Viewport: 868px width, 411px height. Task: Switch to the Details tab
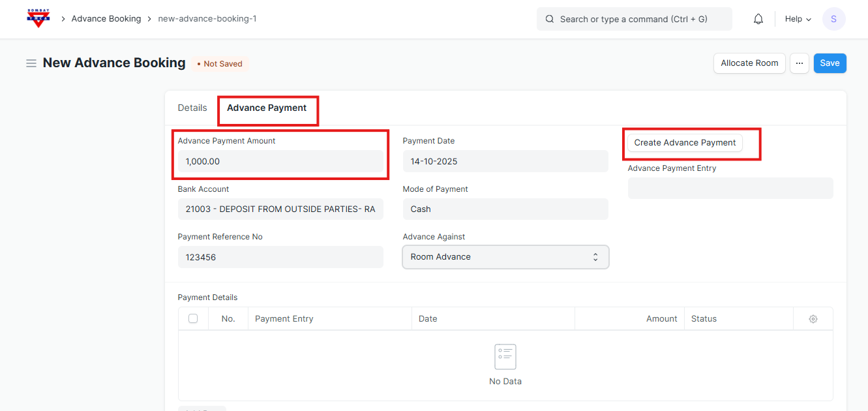point(192,108)
